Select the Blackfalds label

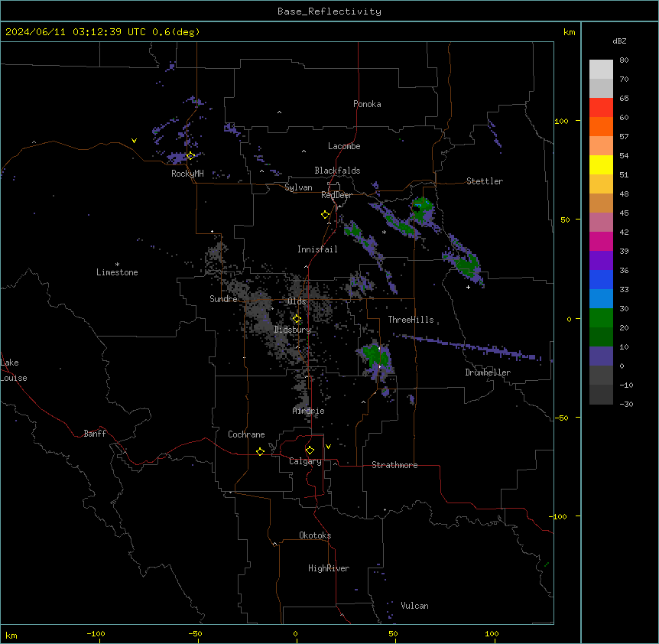click(337, 171)
